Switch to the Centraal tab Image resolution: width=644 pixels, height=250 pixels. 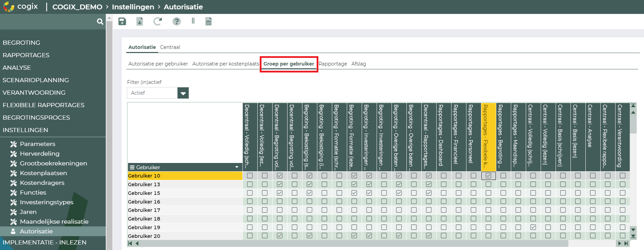coord(170,47)
